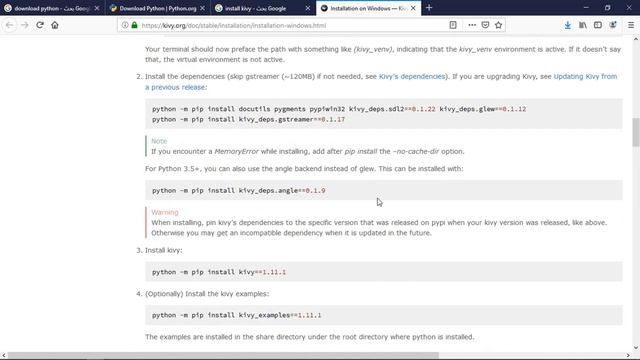
Task: Show site information icon in address bar
Action: pos(125,25)
